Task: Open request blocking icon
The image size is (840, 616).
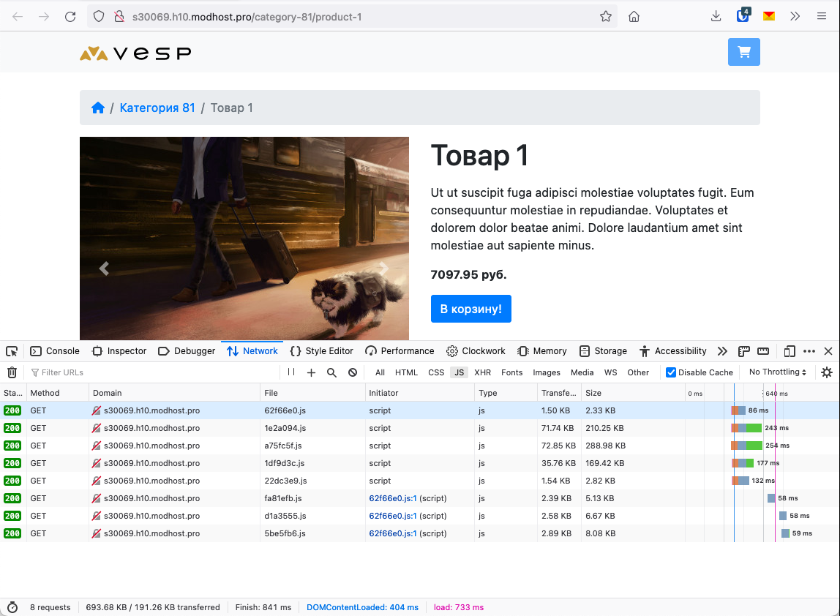Action: pyautogui.click(x=353, y=372)
